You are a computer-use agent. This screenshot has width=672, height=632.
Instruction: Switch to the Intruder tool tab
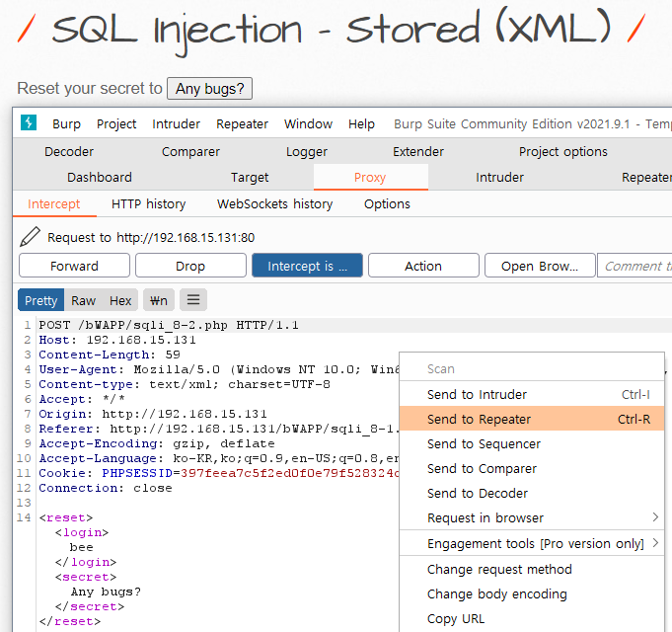click(499, 177)
